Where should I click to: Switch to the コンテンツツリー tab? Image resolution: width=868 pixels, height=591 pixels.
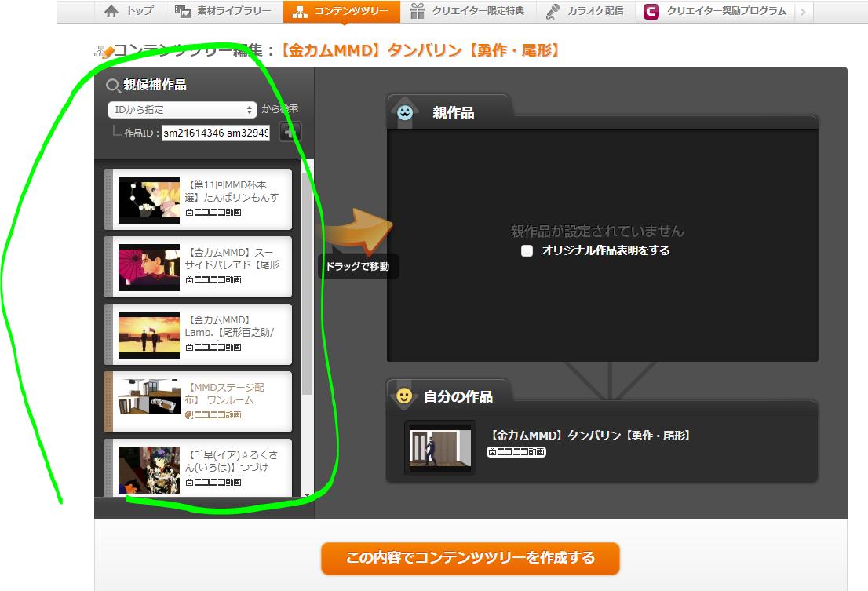341,11
